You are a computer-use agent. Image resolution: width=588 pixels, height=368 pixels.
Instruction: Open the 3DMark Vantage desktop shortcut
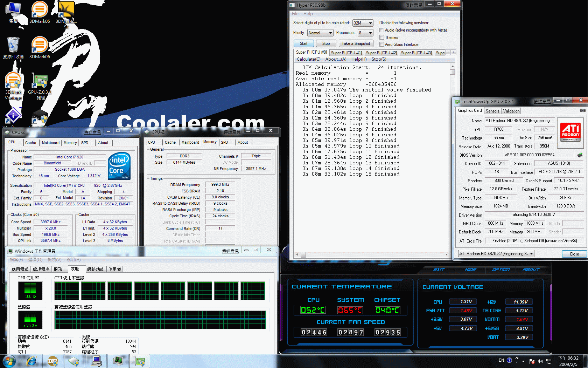click(13, 86)
